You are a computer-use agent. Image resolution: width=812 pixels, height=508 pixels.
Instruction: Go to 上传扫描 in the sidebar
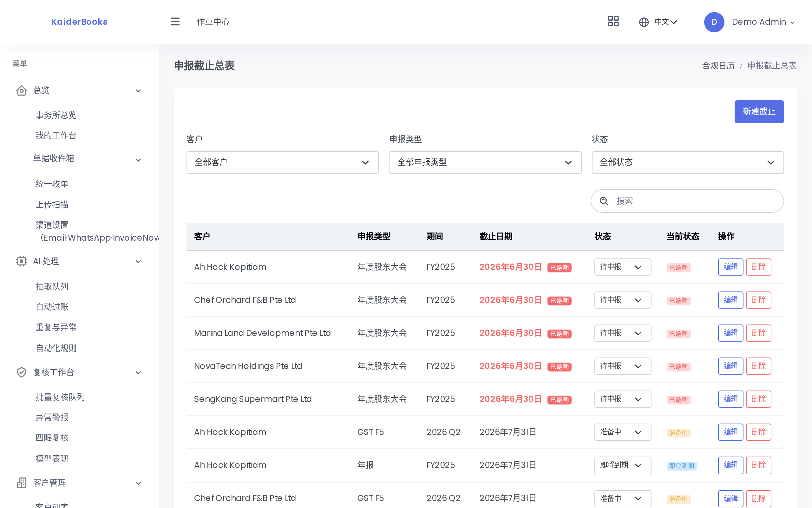pos(52,204)
